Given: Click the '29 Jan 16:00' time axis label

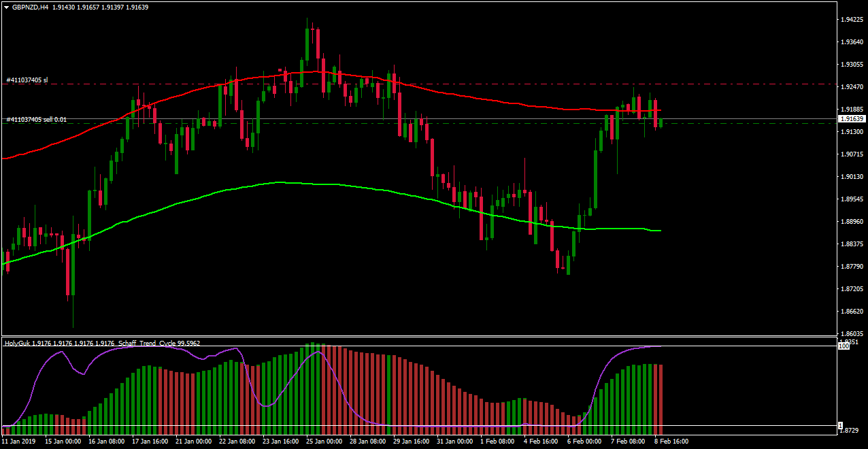Looking at the screenshot, I should (x=412, y=442).
